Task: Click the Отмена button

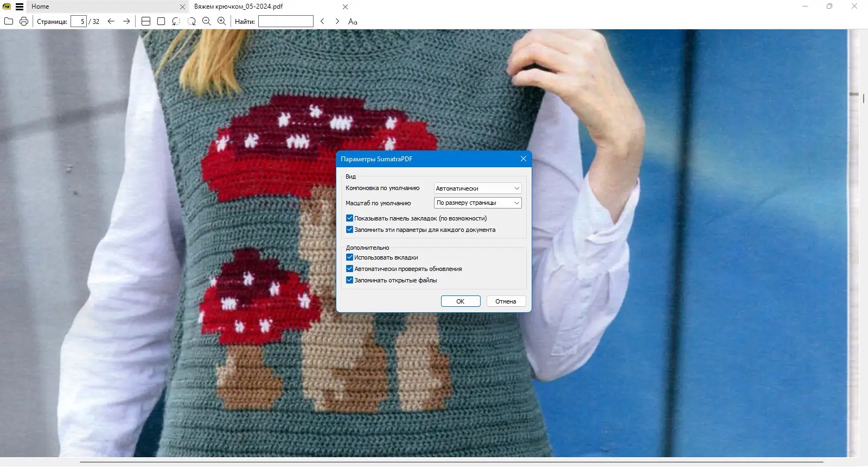Action: 506,301
